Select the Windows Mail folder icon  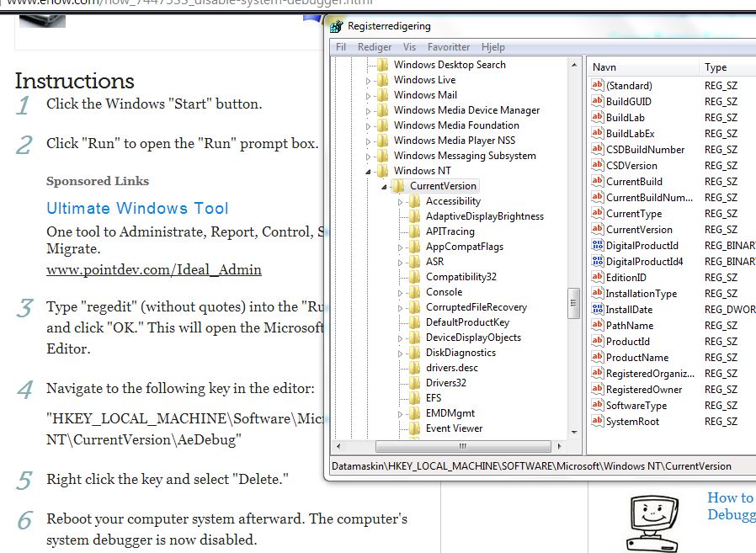(x=383, y=95)
